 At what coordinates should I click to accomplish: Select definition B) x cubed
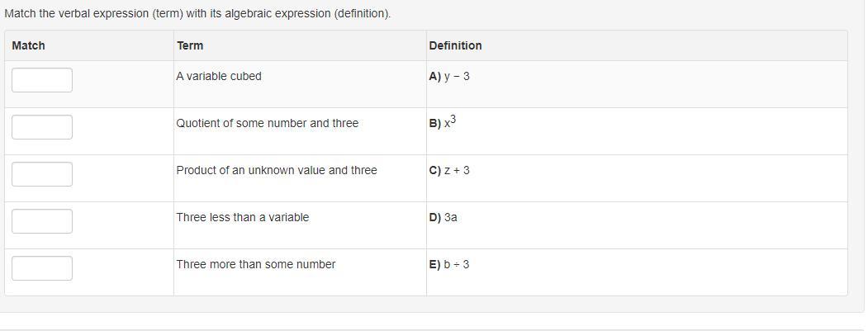[443, 123]
